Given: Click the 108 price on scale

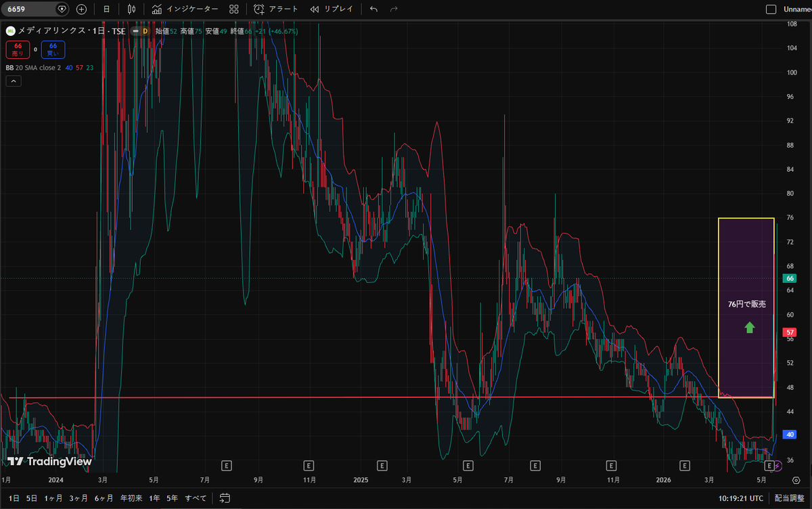Looking at the screenshot, I should (792, 24).
